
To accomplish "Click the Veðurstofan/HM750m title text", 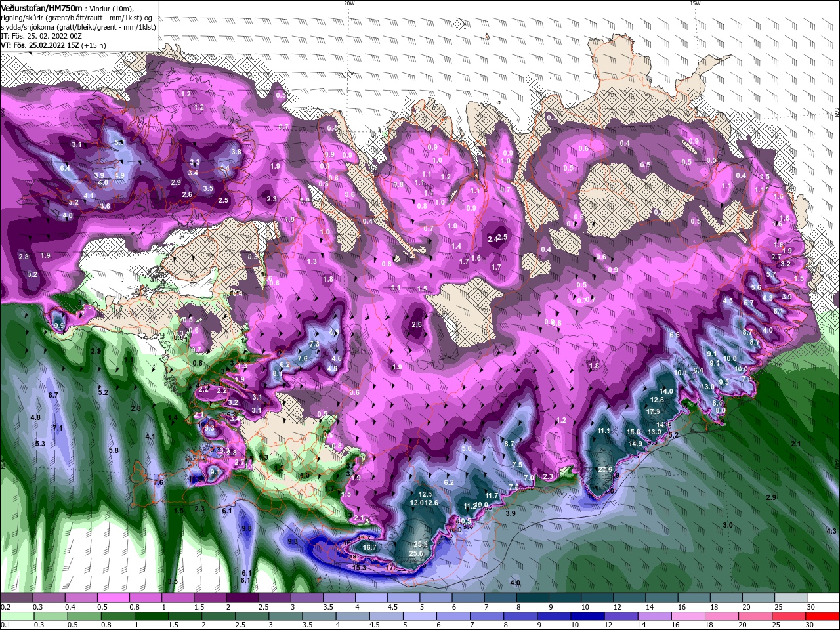I will point(41,7).
